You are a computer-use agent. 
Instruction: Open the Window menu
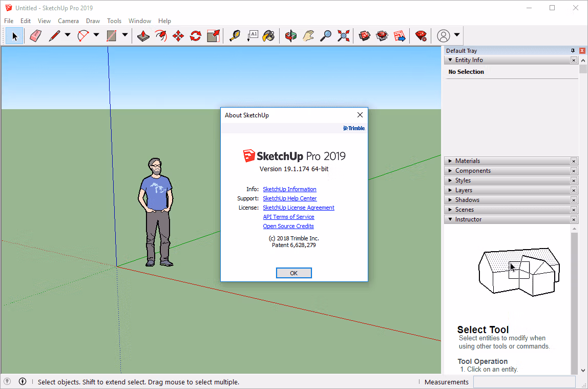point(140,21)
